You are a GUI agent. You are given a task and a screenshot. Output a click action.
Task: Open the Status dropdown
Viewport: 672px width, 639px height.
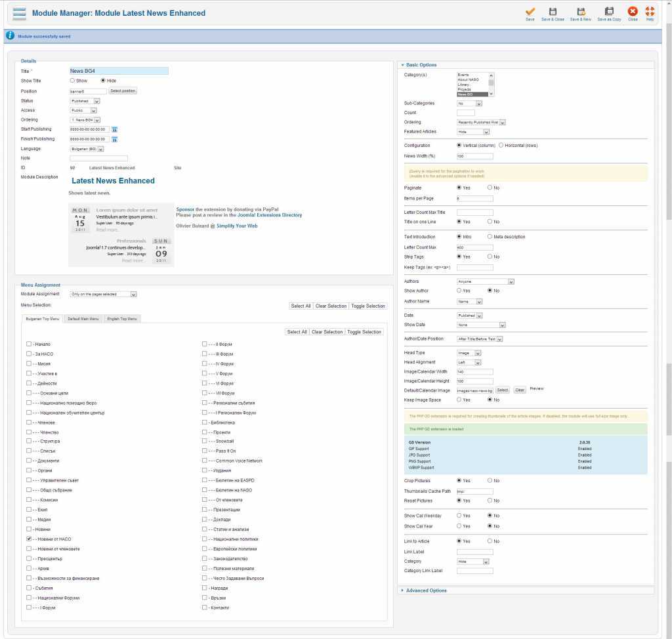point(85,101)
